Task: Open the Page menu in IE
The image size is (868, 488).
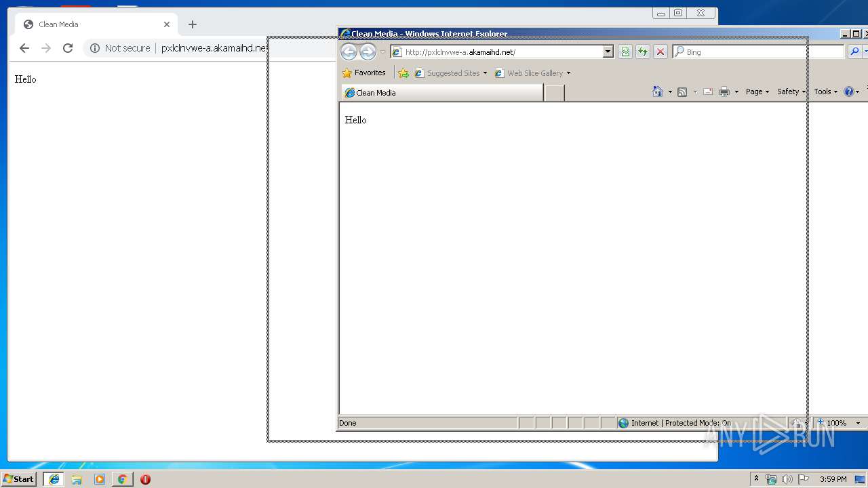Action: [757, 91]
